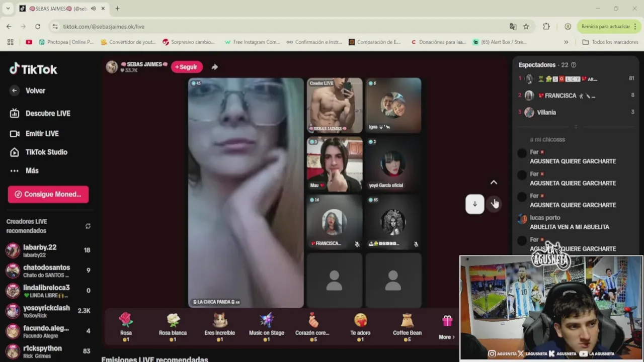
Task: Open Todos los marcadores folder
Action: (x=610, y=42)
